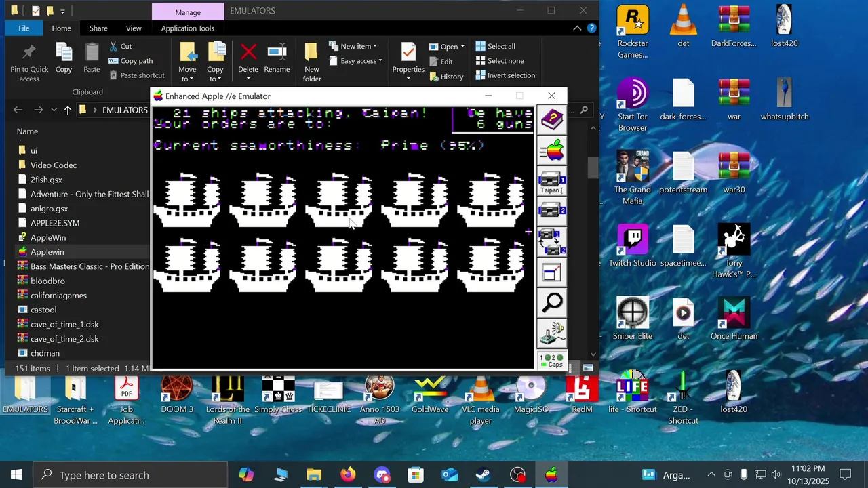Click the Apple logo reset button in emulator
The height and width of the screenshot is (488, 868).
(x=552, y=150)
